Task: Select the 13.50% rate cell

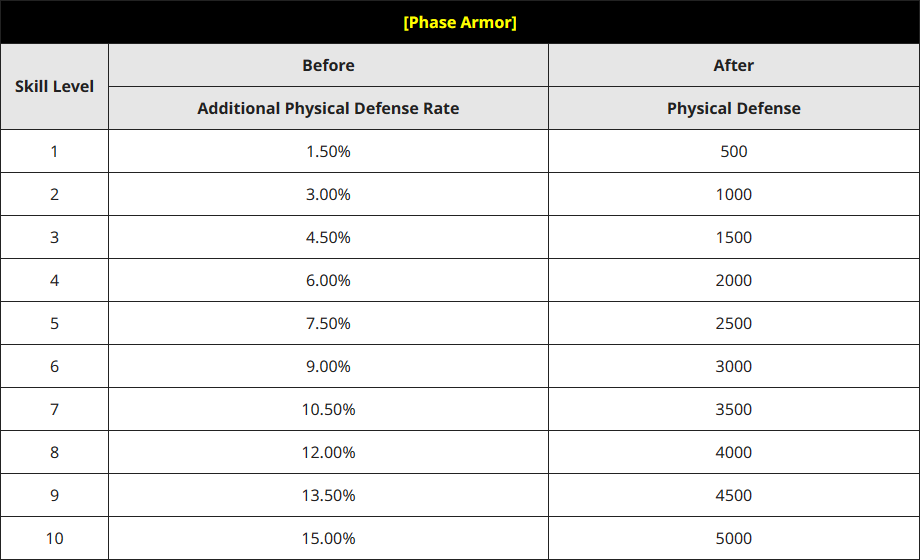Action: pyautogui.click(x=329, y=495)
